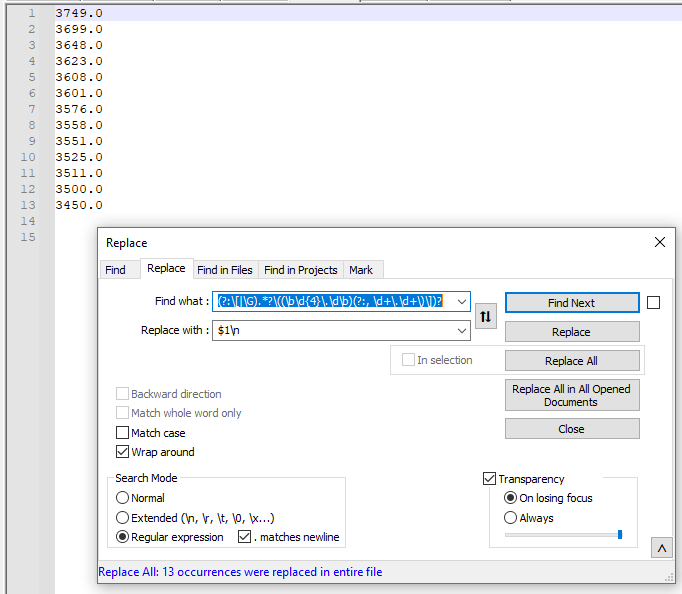The height and width of the screenshot is (594, 682).
Task: Click line number 15 in the margin
Action: 28,237
